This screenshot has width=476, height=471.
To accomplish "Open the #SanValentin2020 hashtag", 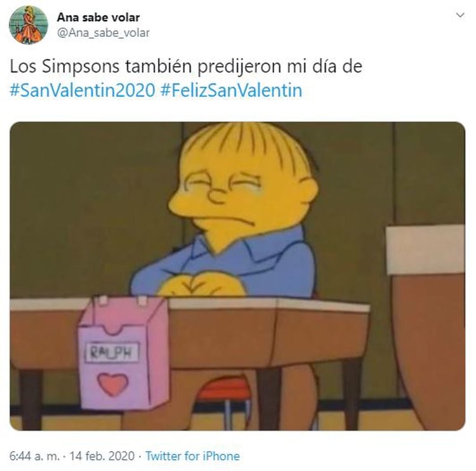I will (x=83, y=90).
